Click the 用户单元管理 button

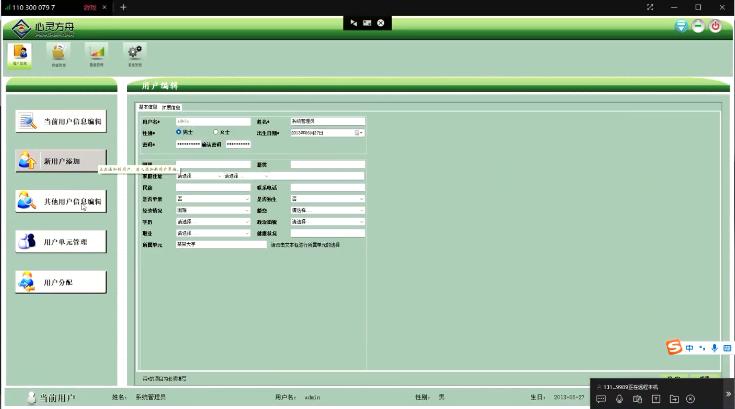60,242
